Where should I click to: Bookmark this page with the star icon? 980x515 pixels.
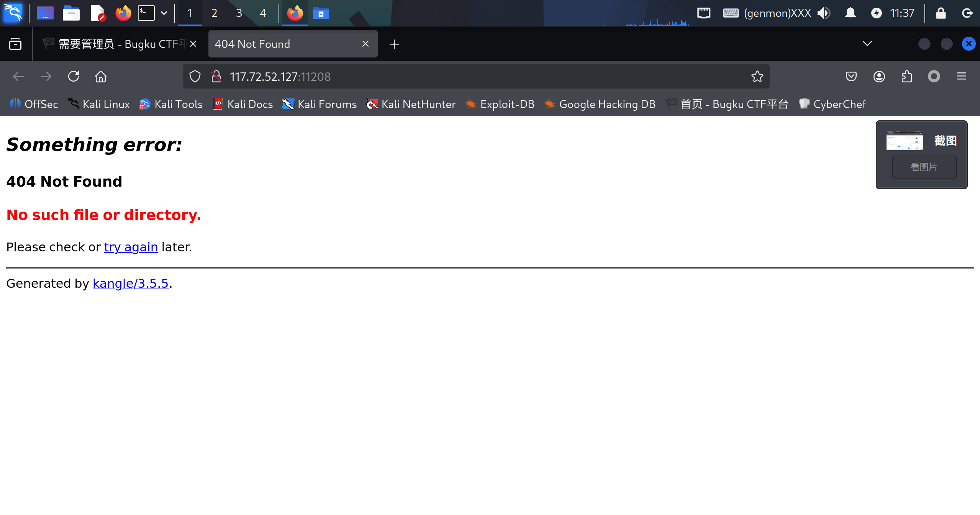click(757, 77)
